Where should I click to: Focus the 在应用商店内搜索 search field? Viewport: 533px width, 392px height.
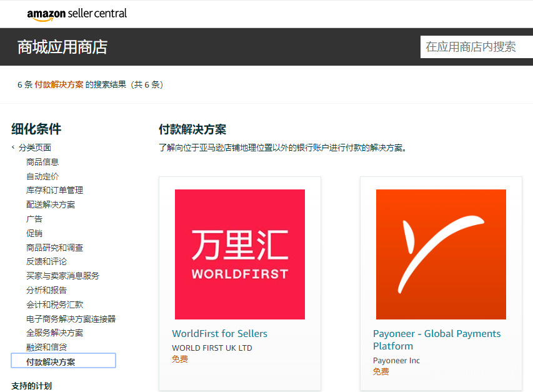[477, 47]
